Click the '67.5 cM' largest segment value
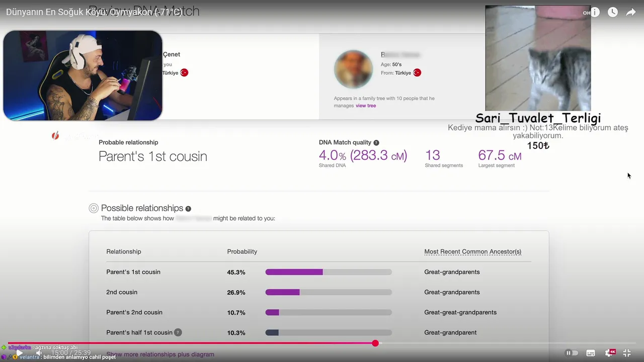The height and width of the screenshot is (362, 644). tap(500, 155)
